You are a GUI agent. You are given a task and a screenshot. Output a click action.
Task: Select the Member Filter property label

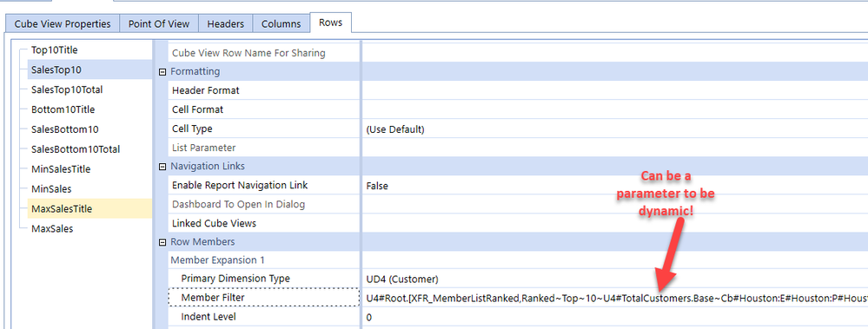(213, 298)
